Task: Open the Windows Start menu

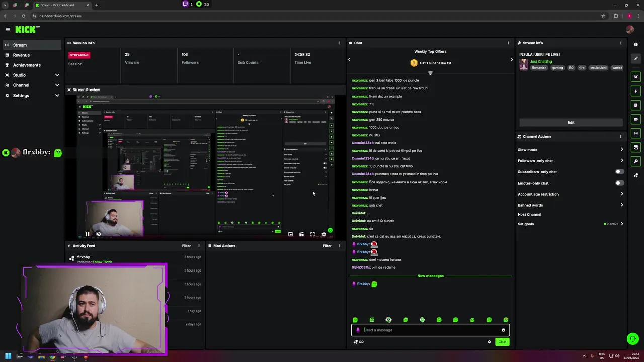Action: tap(8, 357)
